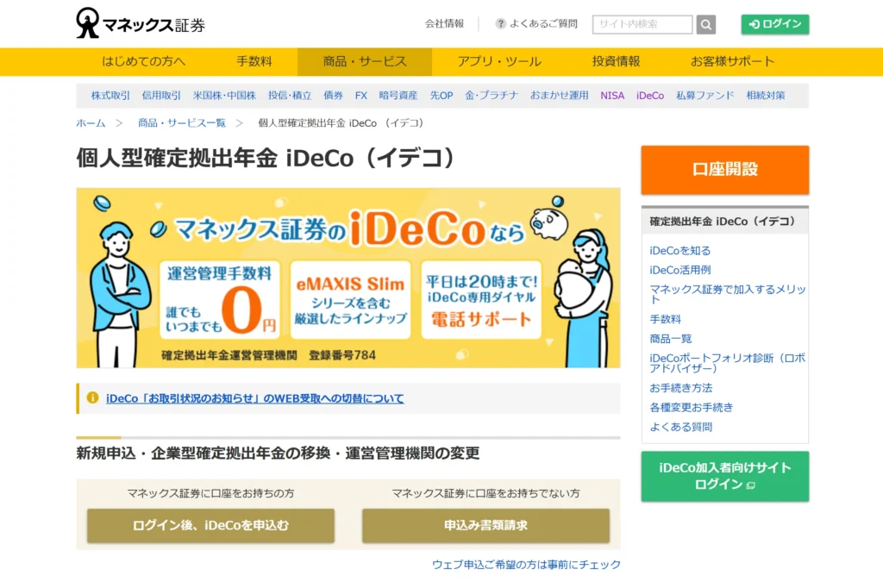Open the はじめての方へ menu
Screen dimensions: 883x588
coord(143,61)
